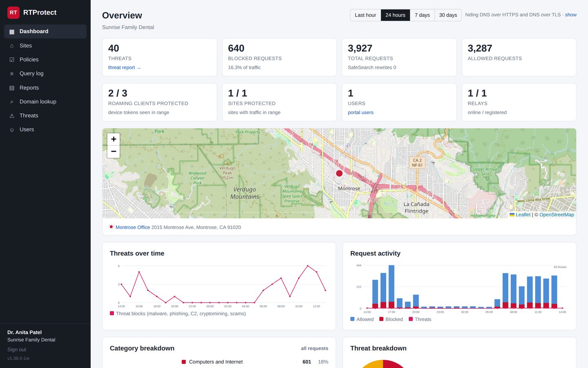Click the red dot beside Montrose Office
The width and height of the screenshot is (588, 368).
(x=111, y=227)
